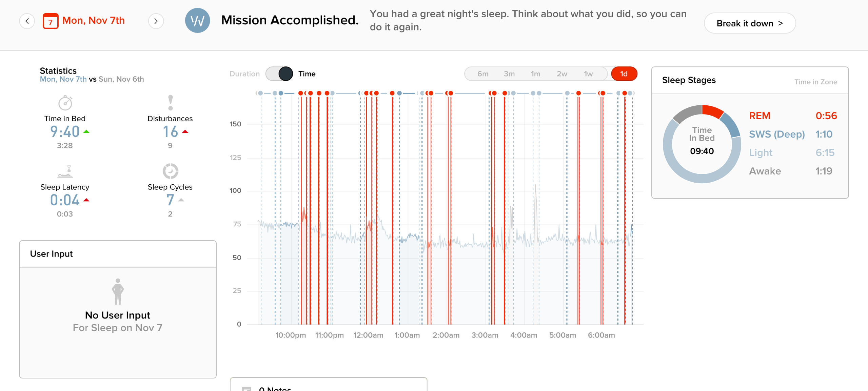Select the 2w time range
This screenshot has width=868, height=391.
tap(562, 74)
